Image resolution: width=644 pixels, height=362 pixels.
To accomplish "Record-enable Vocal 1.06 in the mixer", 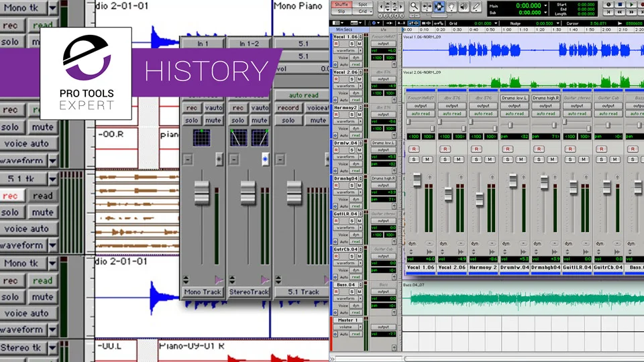I will [414, 149].
